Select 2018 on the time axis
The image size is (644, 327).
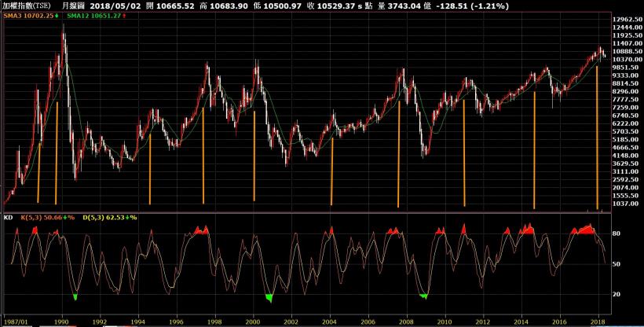[598, 321]
